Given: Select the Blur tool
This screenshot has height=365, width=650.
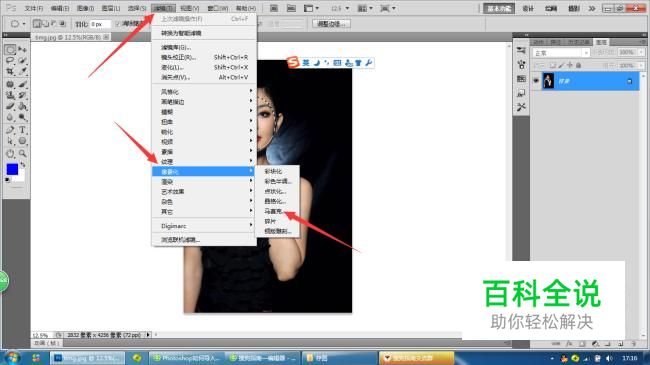Looking at the screenshot, I should tap(10, 117).
